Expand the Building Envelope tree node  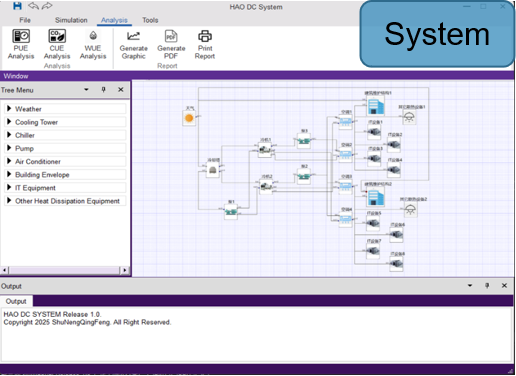(x=9, y=174)
